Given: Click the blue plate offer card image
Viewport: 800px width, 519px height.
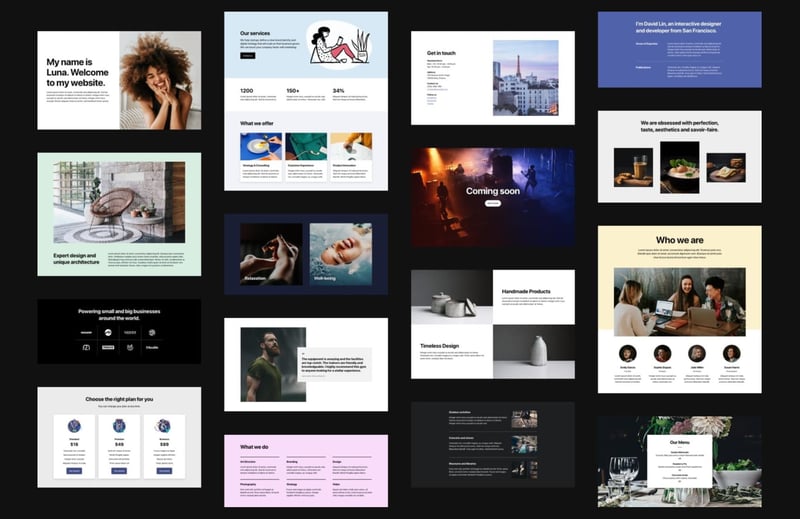Looking at the screenshot, I should tap(261, 146).
